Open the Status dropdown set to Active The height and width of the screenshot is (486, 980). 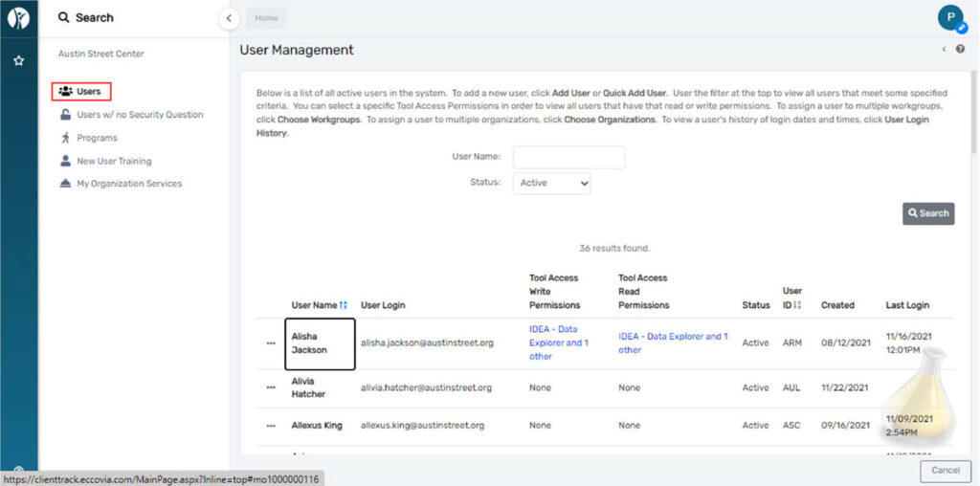[x=551, y=183]
